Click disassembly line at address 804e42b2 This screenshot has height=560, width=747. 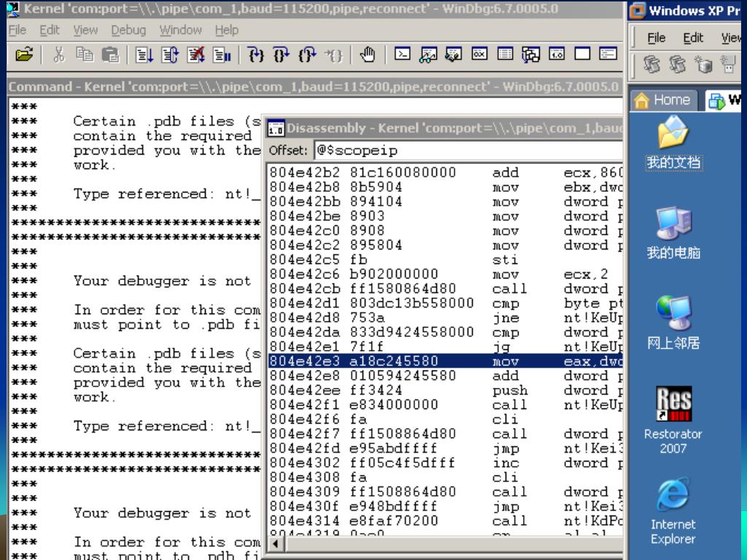point(446,172)
